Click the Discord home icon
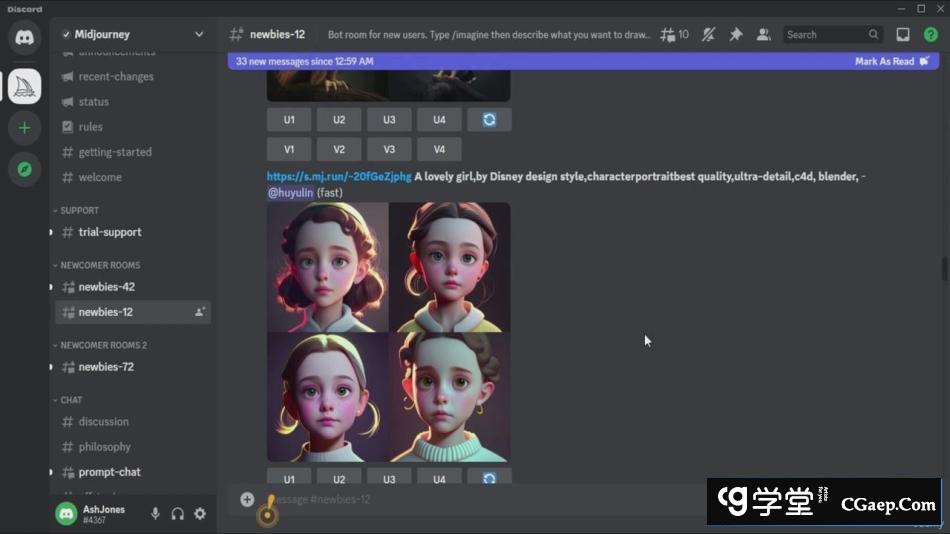The height and width of the screenshot is (534, 950). point(24,38)
